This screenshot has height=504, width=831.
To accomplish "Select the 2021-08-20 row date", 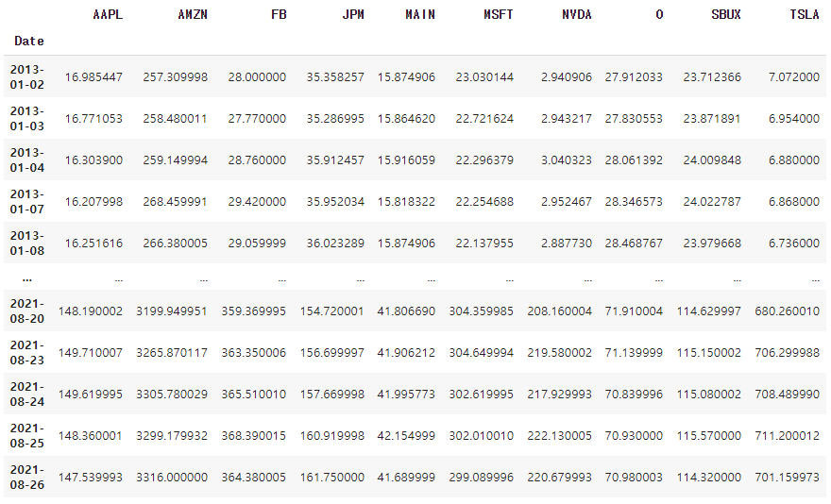I will [27, 311].
